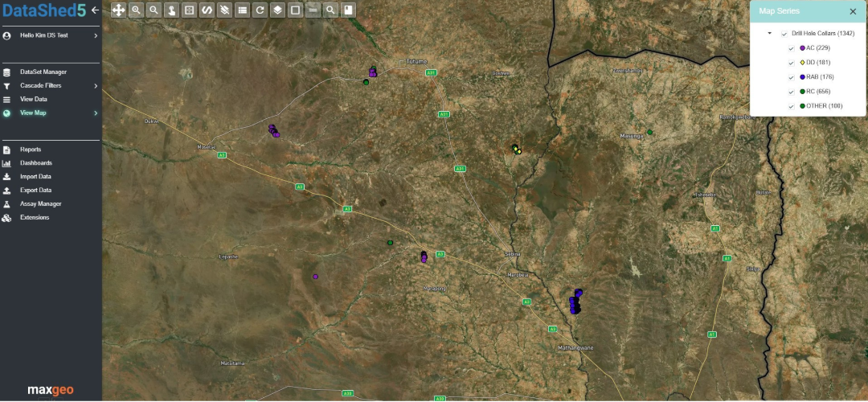This screenshot has height=402, width=868.
Task: Toggle the RC (656) series checkbox
Action: pyautogui.click(x=792, y=92)
